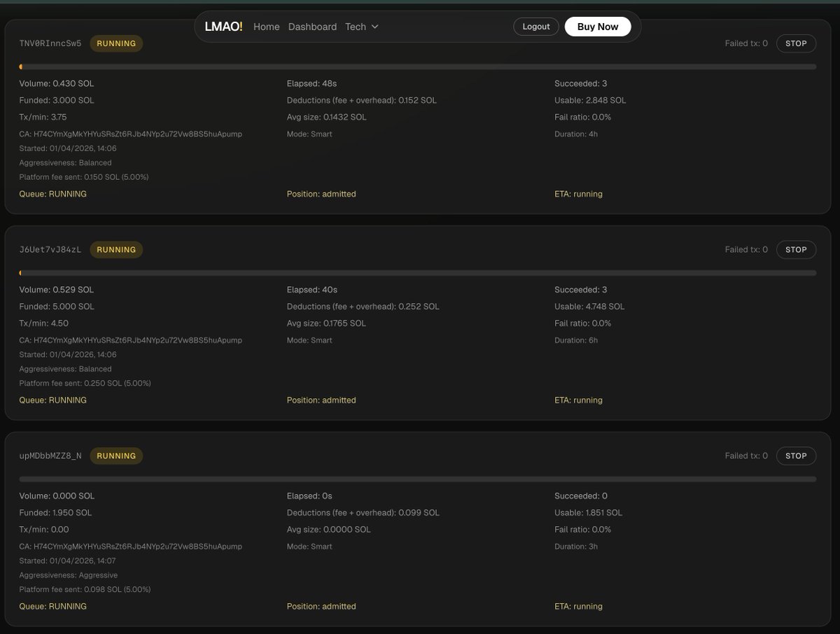840x634 pixels.
Task: Click 'Deductions (fee + overhead): 0.099 SOL'
Action: click(363, 513)
